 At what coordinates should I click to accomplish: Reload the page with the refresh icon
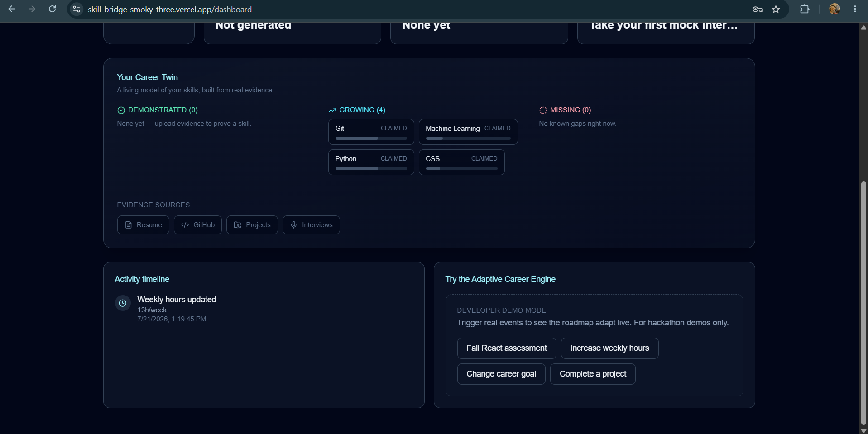tap(53, 9)
